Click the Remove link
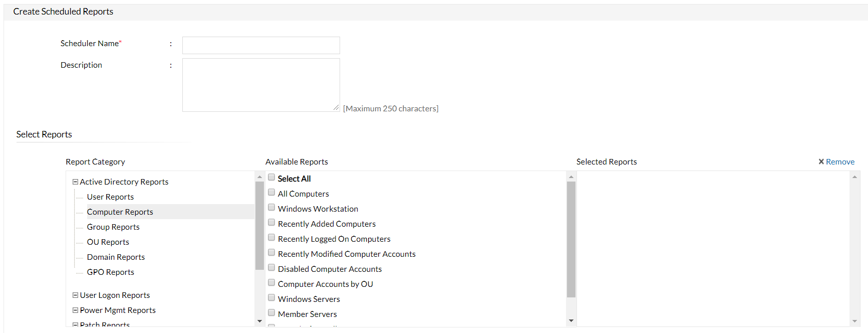868x333 pixels. [x=840, y=161]
